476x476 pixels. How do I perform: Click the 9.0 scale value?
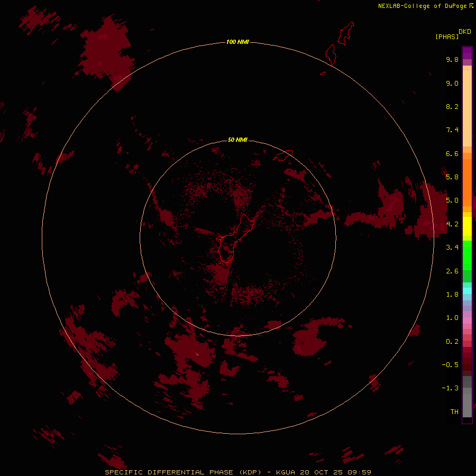tap(452, 83)
